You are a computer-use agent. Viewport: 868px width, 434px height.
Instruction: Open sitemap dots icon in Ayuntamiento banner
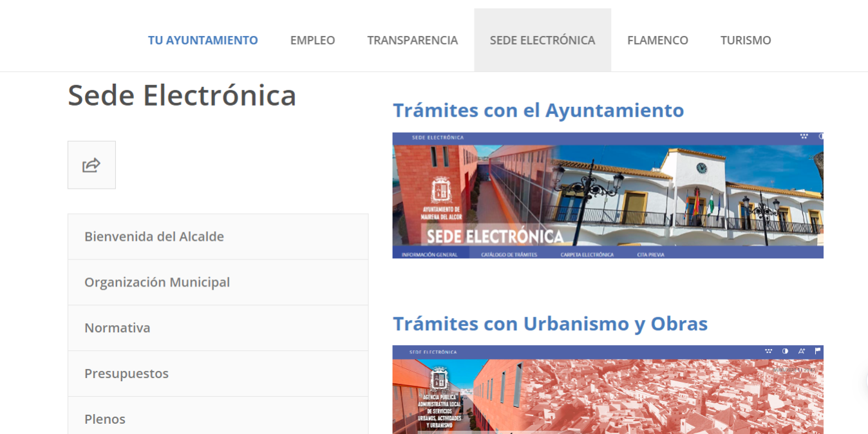tap(804, 137)
